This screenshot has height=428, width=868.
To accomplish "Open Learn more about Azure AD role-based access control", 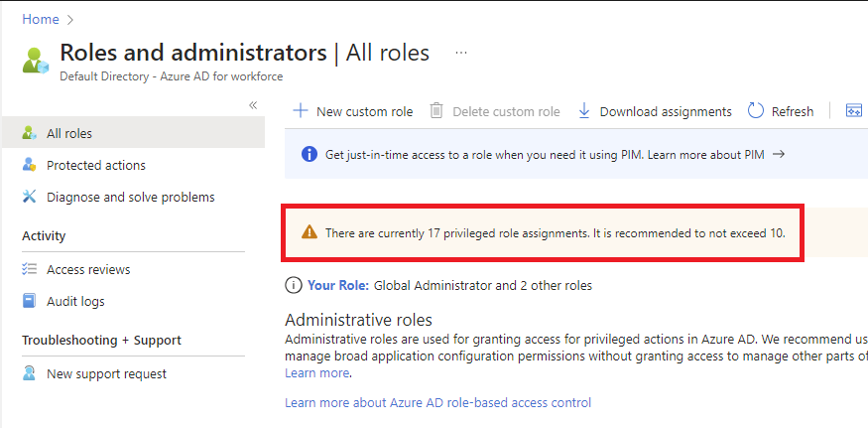I will coord(437,402).
